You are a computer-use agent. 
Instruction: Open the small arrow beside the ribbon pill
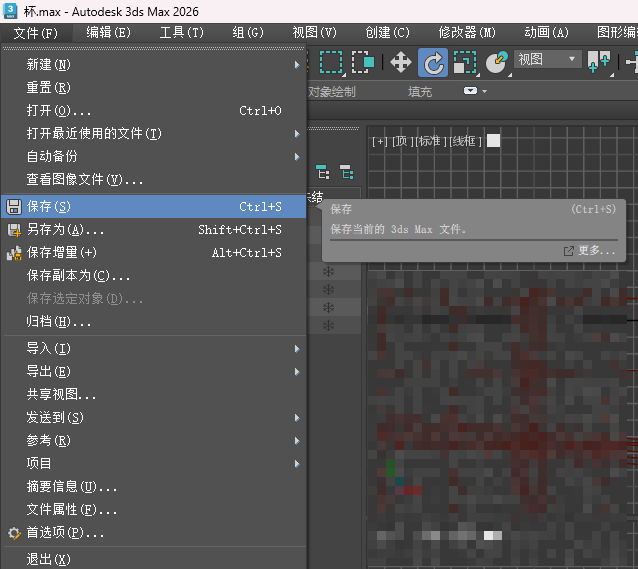coord(484,91)
